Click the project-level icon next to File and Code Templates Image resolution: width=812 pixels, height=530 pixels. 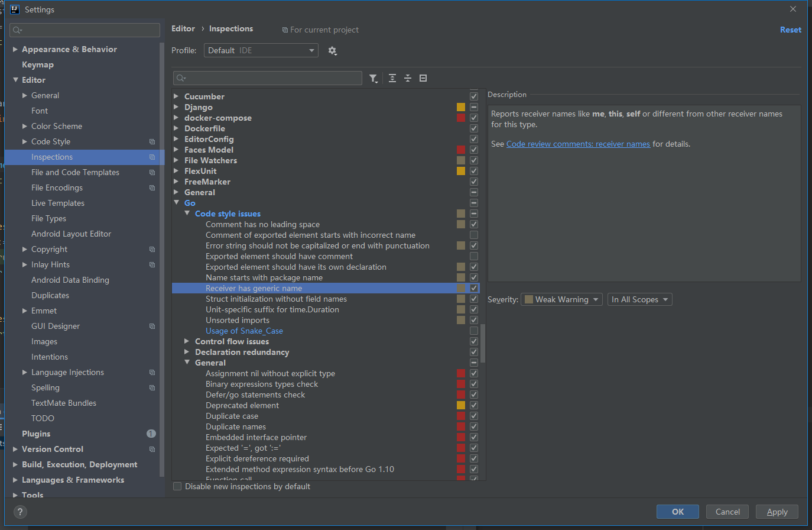point(152,173)
